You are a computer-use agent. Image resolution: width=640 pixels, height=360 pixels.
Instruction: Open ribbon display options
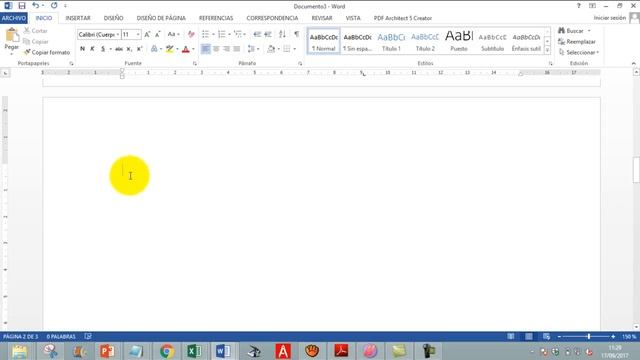[x=592, y=6]
